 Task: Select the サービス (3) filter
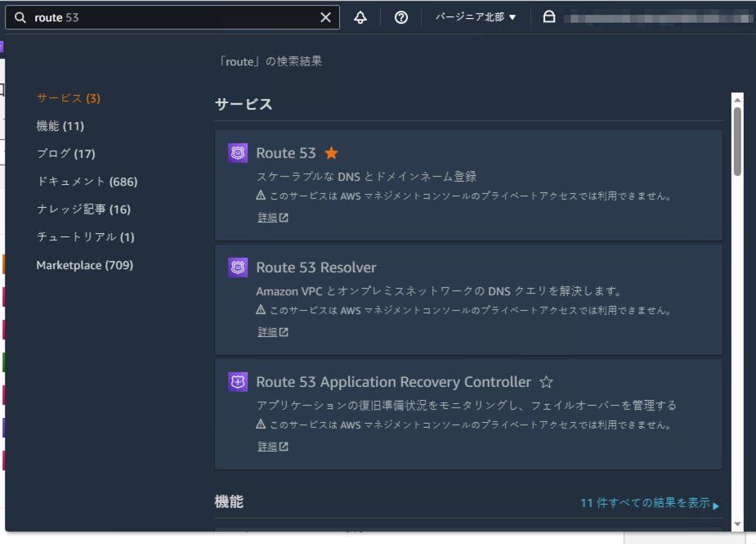69,98
